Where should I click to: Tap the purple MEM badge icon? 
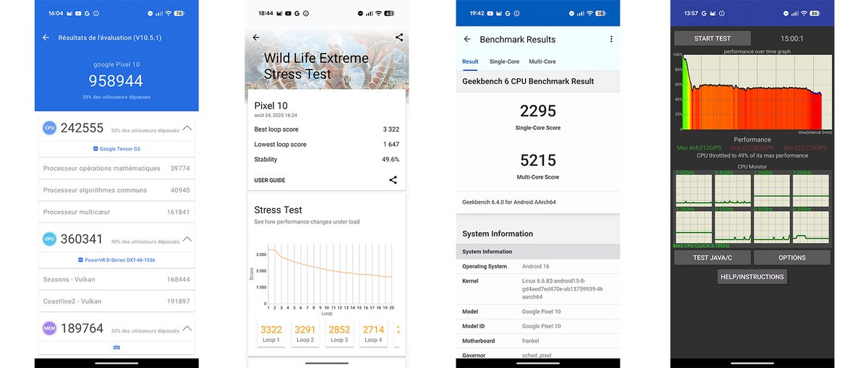[x=49, y=329]
